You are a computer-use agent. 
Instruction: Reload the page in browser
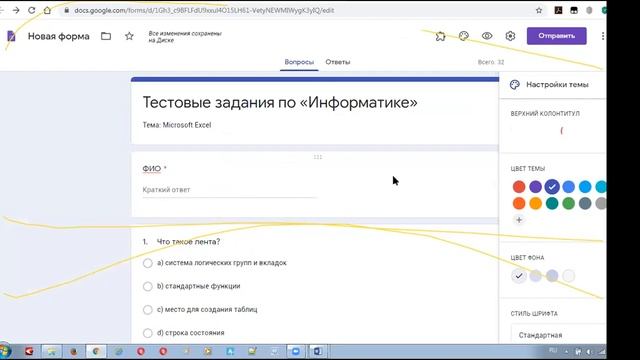pos(31,10)
